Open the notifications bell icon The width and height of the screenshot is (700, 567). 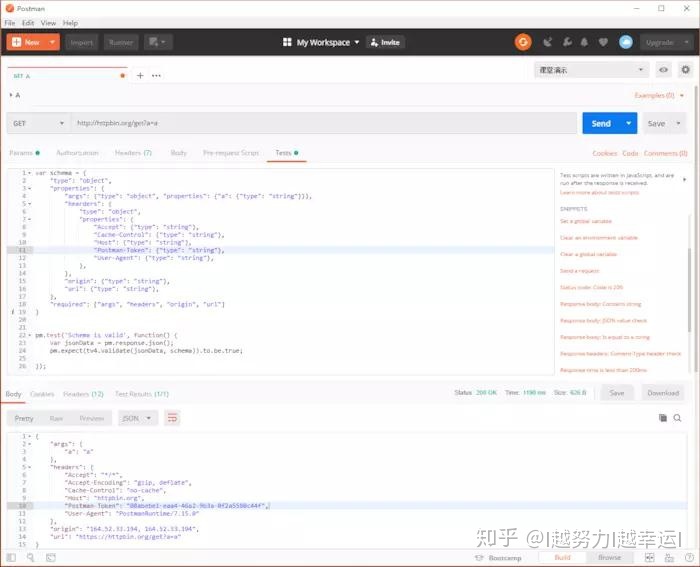(584, 42)
